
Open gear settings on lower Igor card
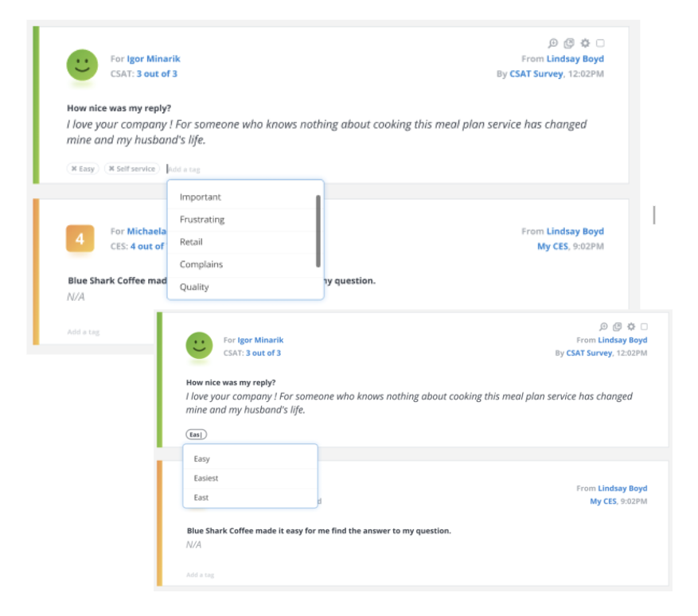pyautogui.click(x=631, y=326)
